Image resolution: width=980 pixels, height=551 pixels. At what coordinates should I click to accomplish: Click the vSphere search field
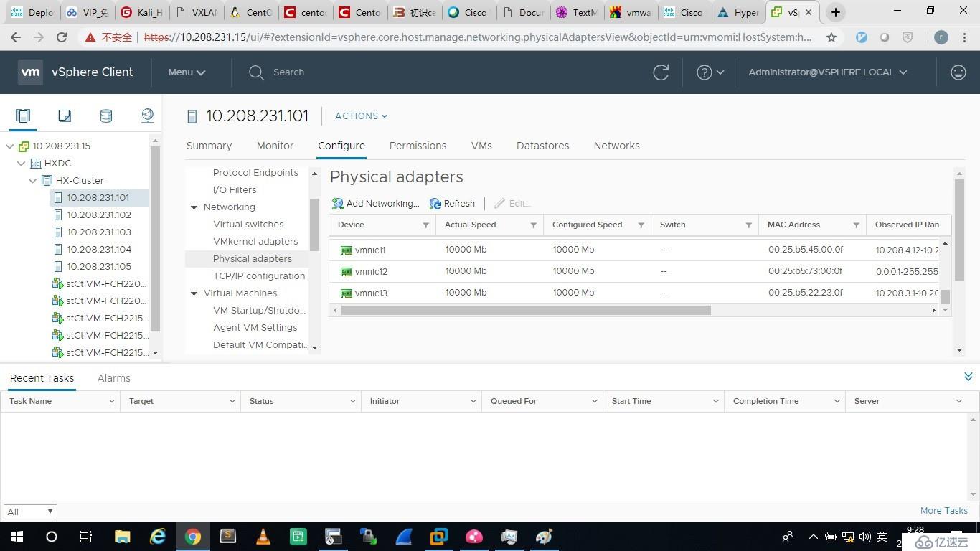click(288, 72)
